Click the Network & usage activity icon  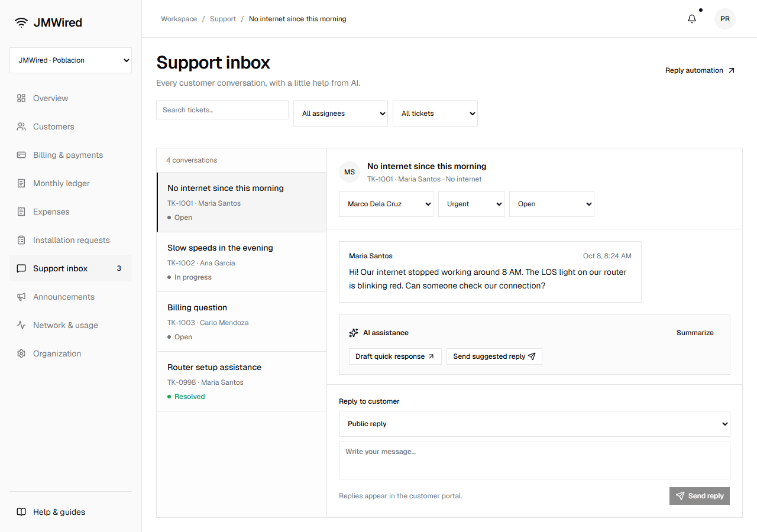(21, 325)
